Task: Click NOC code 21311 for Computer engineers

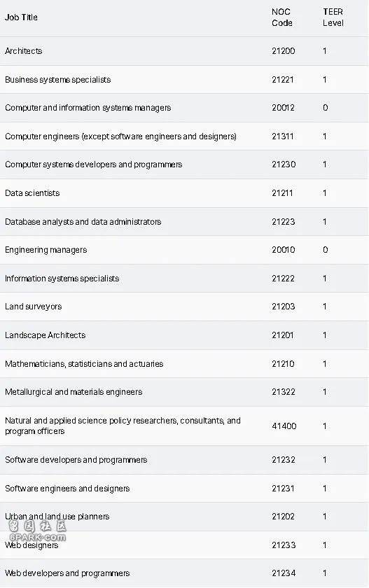Action: (x=283, y=136)
